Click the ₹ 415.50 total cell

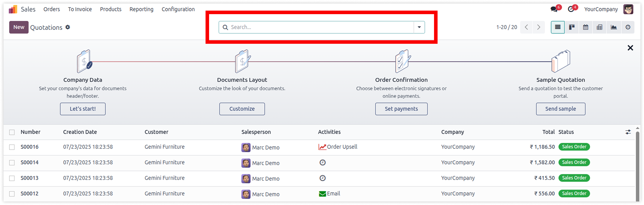[x=544, y=178]
